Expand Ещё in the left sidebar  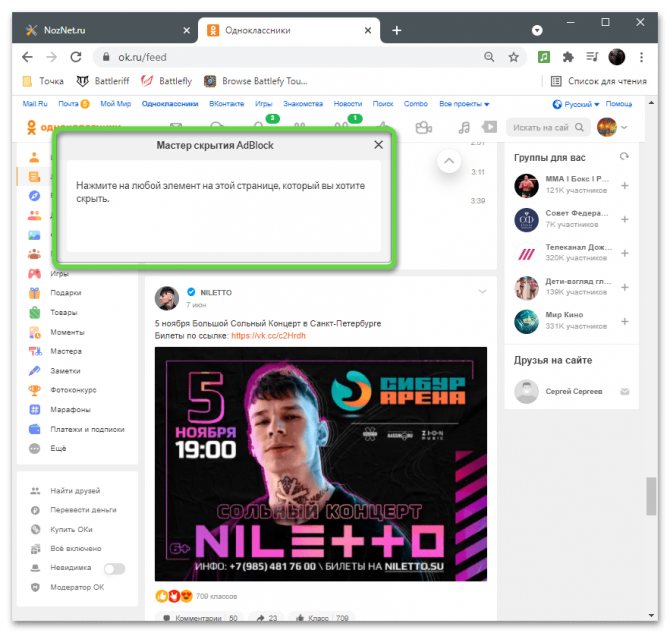pyautogui.click(x=58, y=448)
